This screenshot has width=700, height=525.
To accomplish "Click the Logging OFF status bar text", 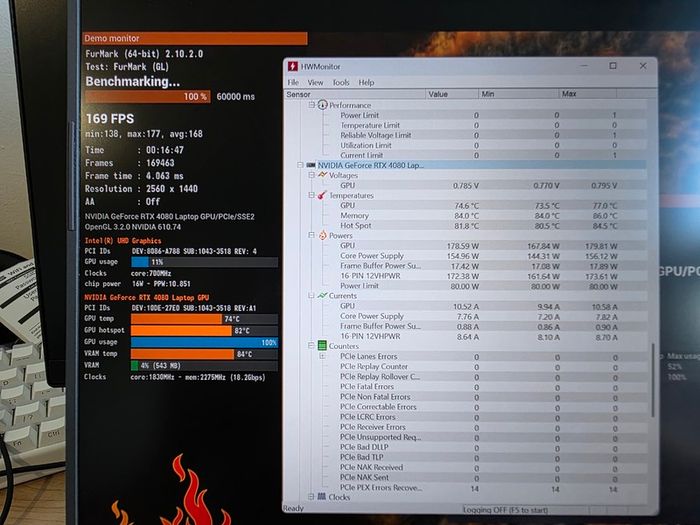I will tap(505, 510).
